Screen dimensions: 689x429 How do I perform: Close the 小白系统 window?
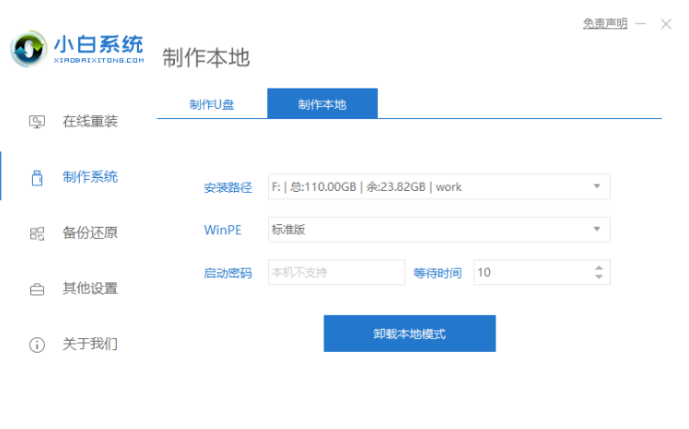click(666, 23)
